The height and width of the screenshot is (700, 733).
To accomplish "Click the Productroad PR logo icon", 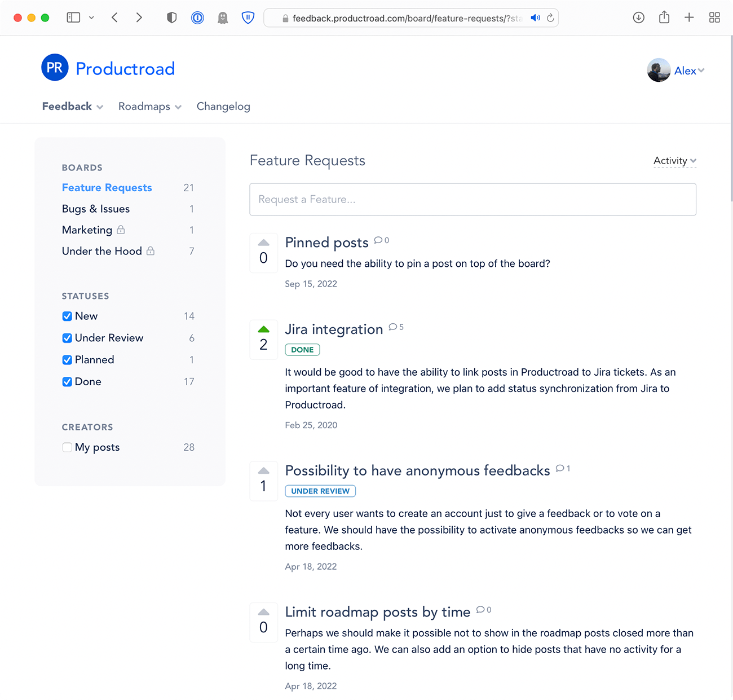I will coord(55,68).
